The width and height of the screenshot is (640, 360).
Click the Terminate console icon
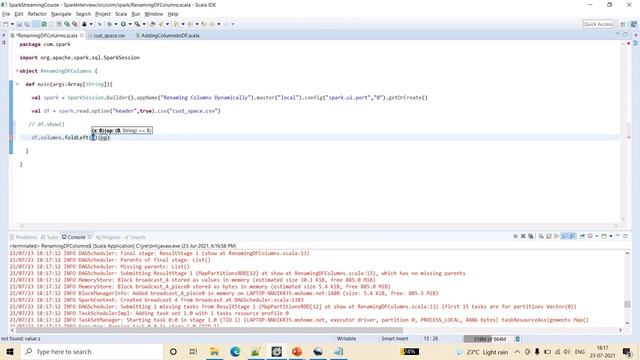(x=515, y=236)
